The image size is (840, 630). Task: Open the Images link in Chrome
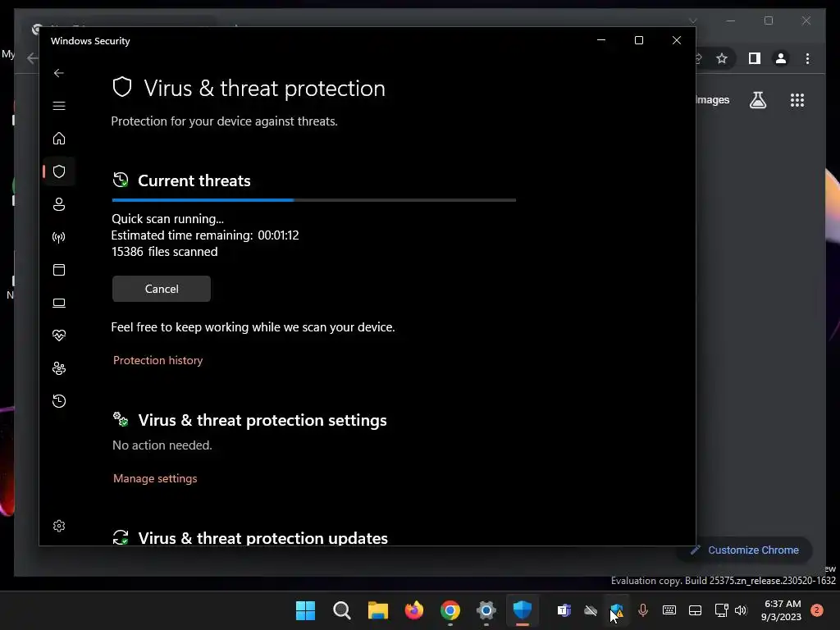(713, 99)
